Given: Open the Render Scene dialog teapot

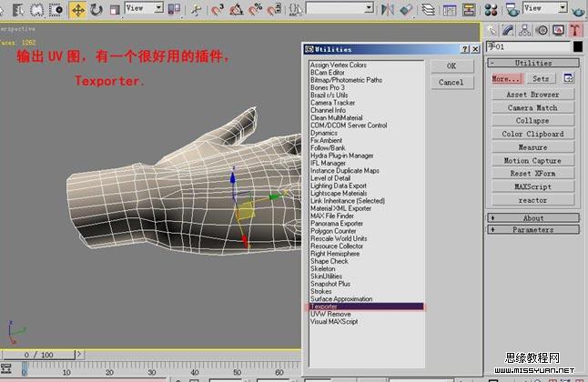Looking at the screenshot, I should click(x=512, y=9).
